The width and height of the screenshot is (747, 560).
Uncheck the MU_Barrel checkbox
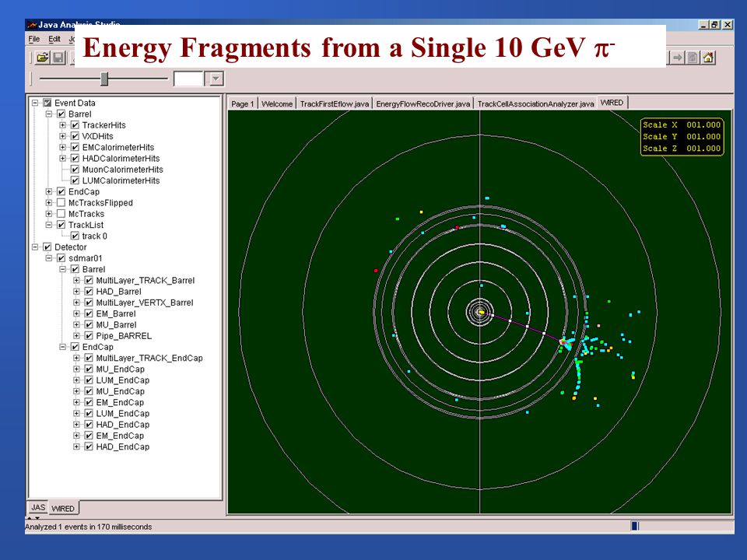[89, 325]
